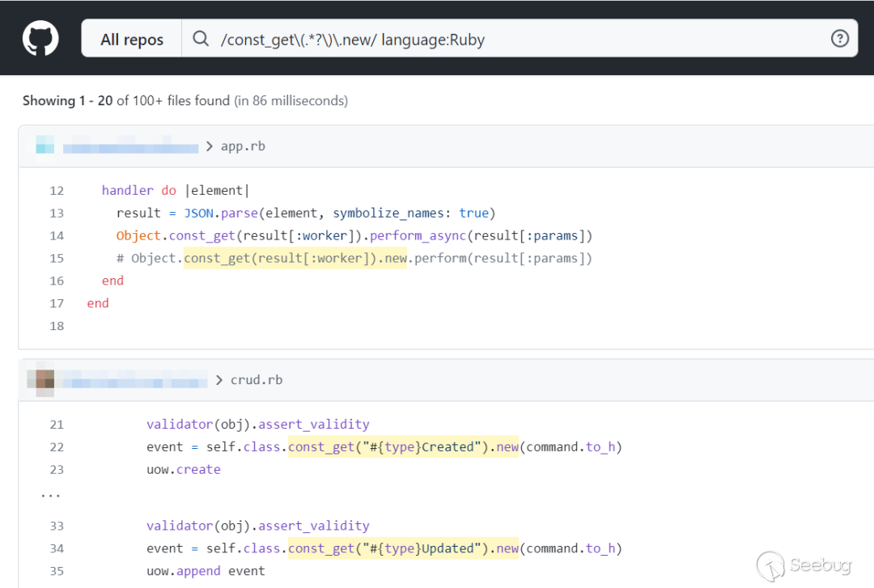
Task: Jump to line 22 in crud.rb
Action: tap(56, 446)
